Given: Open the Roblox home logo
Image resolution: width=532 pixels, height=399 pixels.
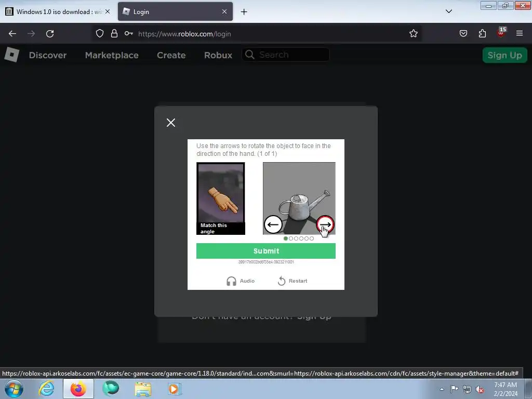Looking at the screenshot, I should click(11, 55).
